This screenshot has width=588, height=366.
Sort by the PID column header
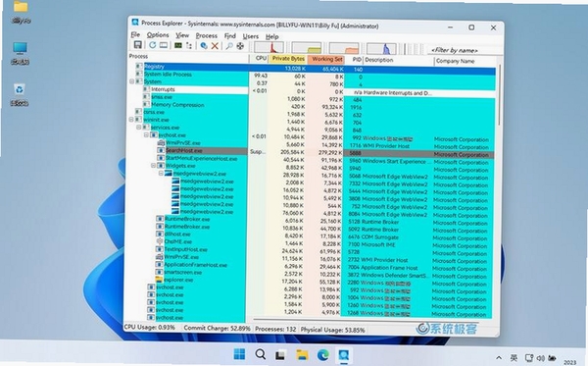tap(355, 60)
